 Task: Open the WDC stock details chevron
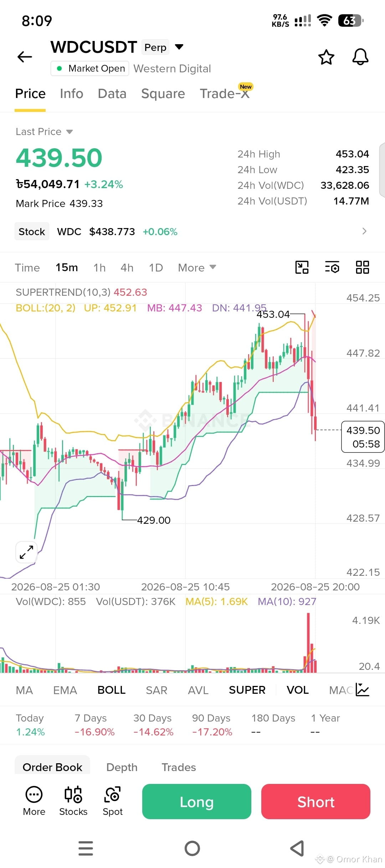(364, 231)
